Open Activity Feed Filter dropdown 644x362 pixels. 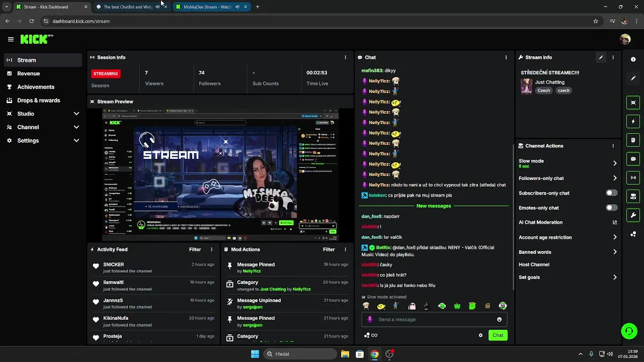195,249
